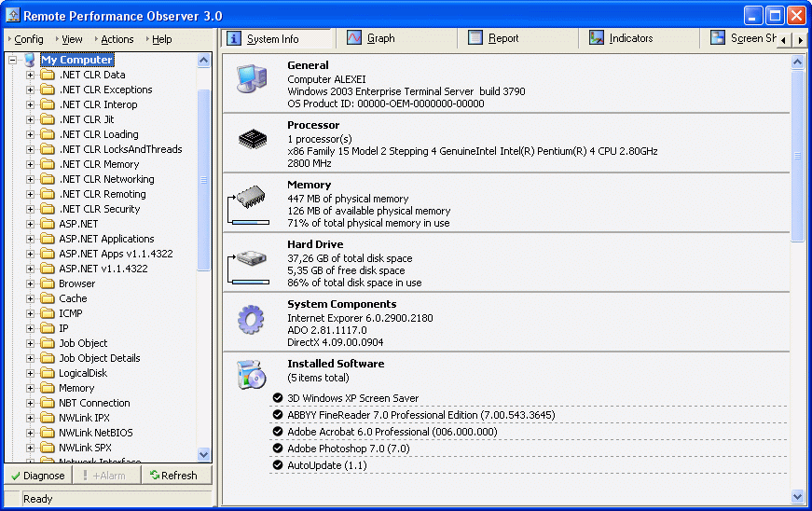Click 'DirectX 4.09.00.0904' line
The image size is (812, 511).
[x=335, y=342]
